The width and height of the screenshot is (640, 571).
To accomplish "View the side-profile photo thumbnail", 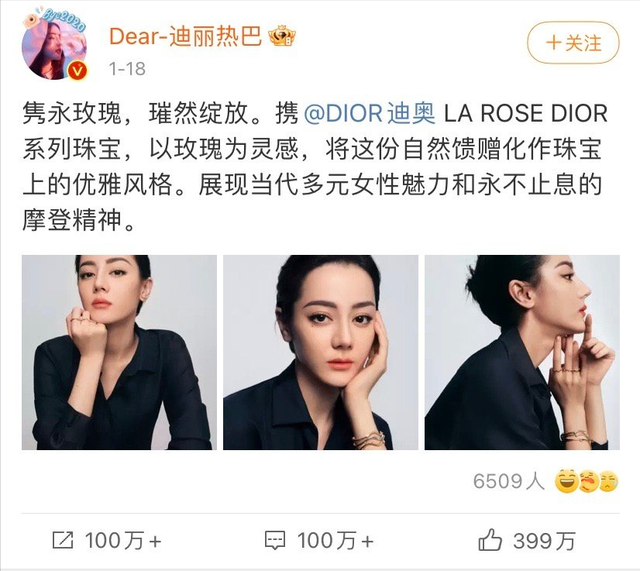I will pyautogui.click(x=522, y=352).
